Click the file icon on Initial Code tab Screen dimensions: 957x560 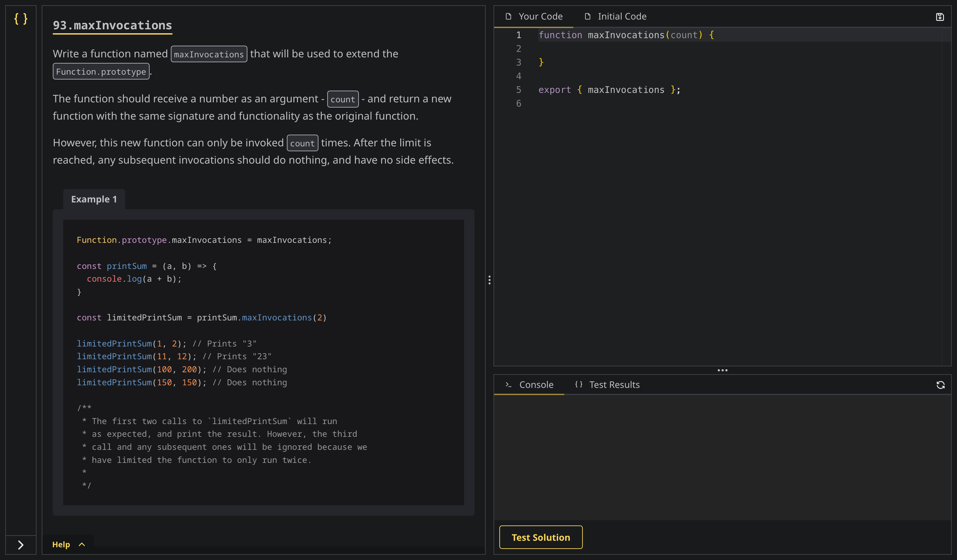coord(587,16)
